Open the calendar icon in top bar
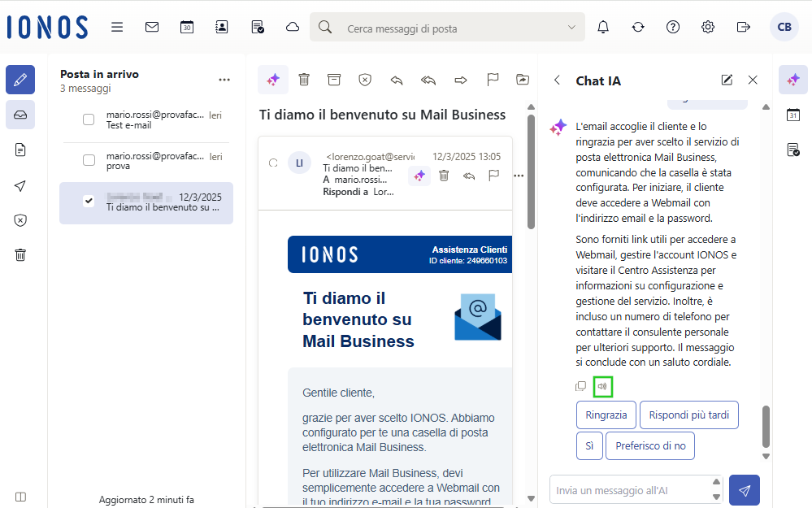812x508 pixels. pyautogui.click(x=187, y=27)
